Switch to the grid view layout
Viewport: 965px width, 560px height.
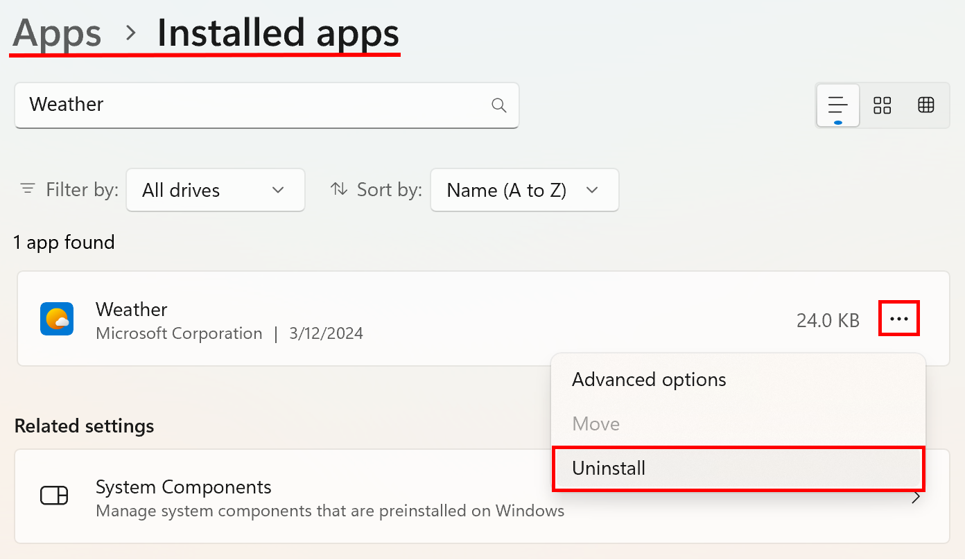pos(882,105)
